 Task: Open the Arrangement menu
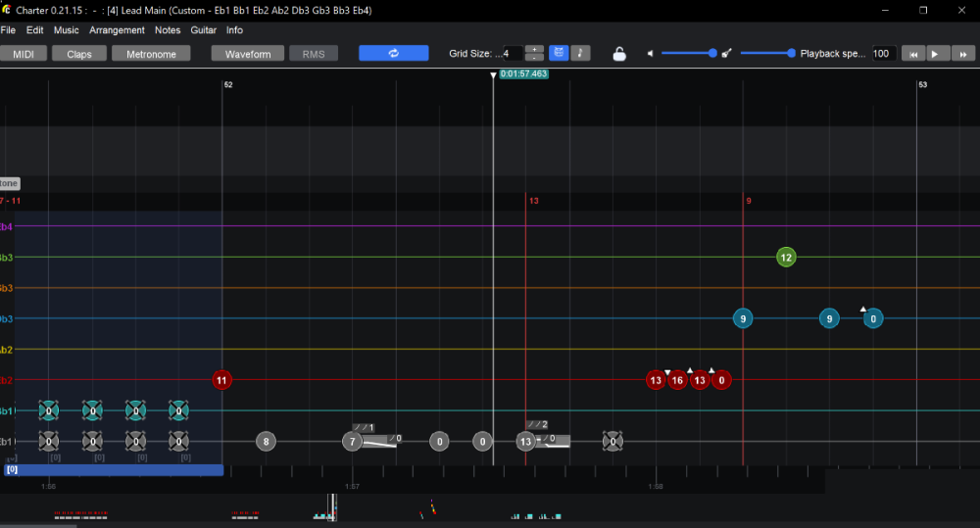pos(117,30)
